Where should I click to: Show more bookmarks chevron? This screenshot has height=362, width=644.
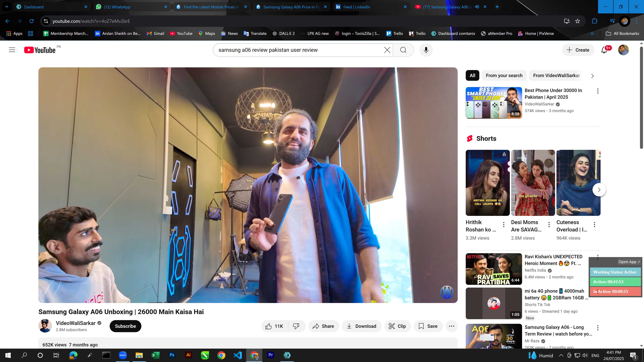592,34
